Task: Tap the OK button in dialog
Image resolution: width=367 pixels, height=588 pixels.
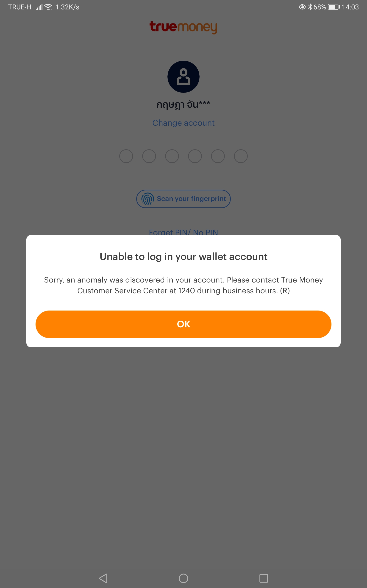Action: click(183, 324)
